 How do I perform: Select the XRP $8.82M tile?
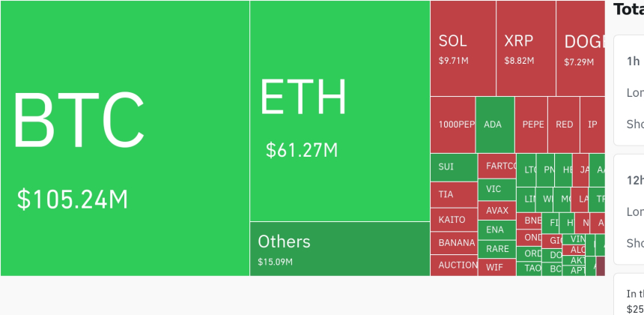point(526,48)
